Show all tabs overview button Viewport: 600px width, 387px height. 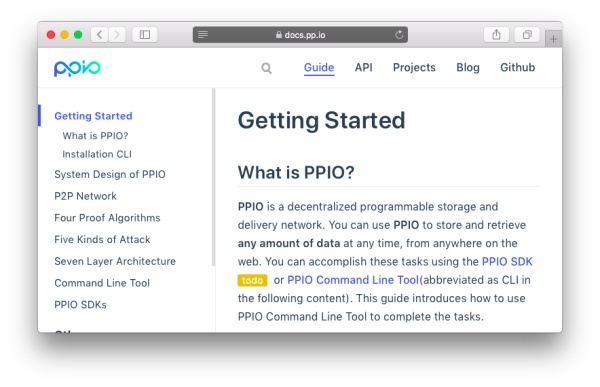527,35
